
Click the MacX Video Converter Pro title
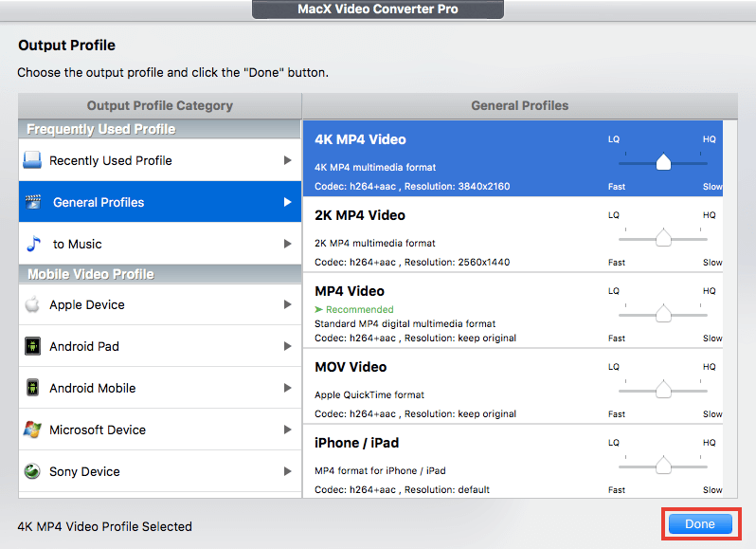[x=378, y=9]
